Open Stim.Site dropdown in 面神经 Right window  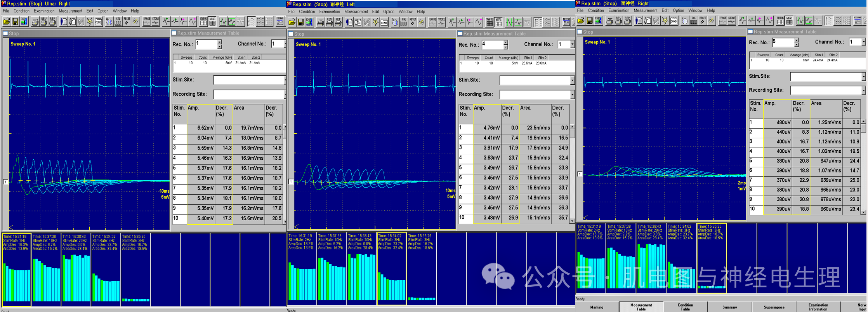(x=863, y=77)
